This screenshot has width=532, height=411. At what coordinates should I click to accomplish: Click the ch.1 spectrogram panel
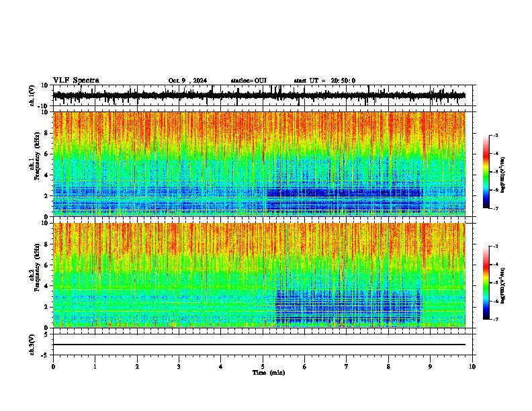(259, 164)
